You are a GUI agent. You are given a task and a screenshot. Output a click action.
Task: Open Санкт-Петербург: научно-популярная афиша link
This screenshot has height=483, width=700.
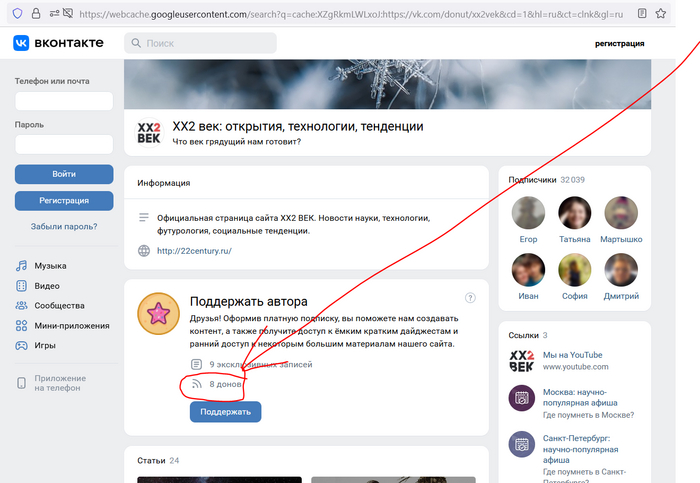coord(580,449)
